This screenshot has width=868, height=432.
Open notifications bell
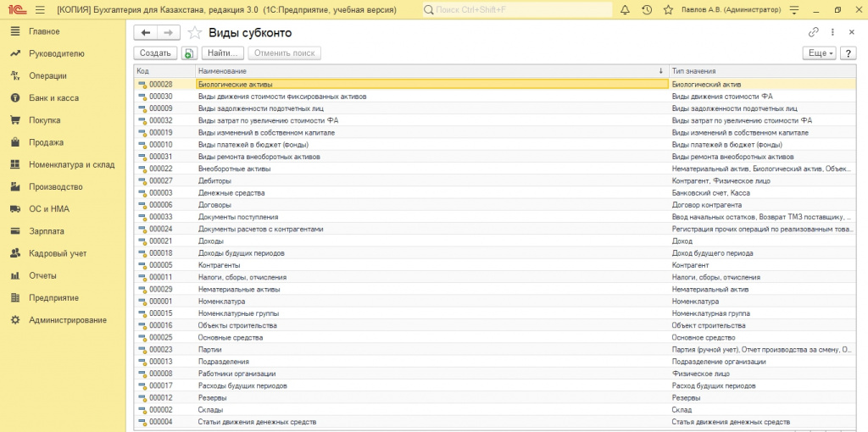point(626,10)
